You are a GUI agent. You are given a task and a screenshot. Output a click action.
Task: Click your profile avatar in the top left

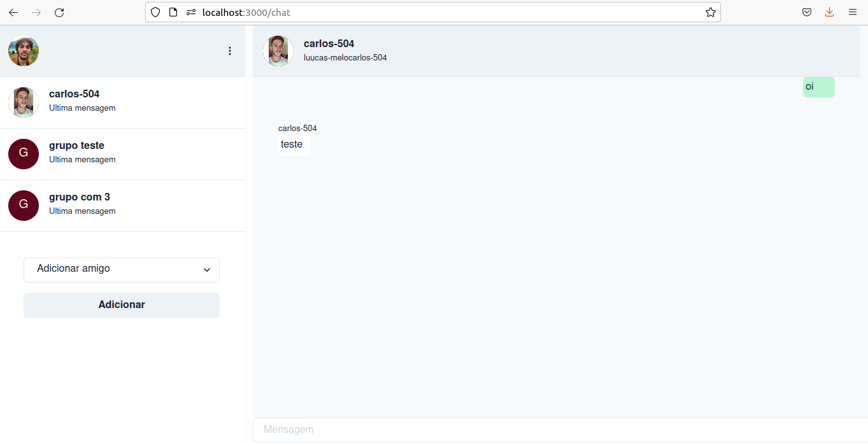(x=23, y=51)
